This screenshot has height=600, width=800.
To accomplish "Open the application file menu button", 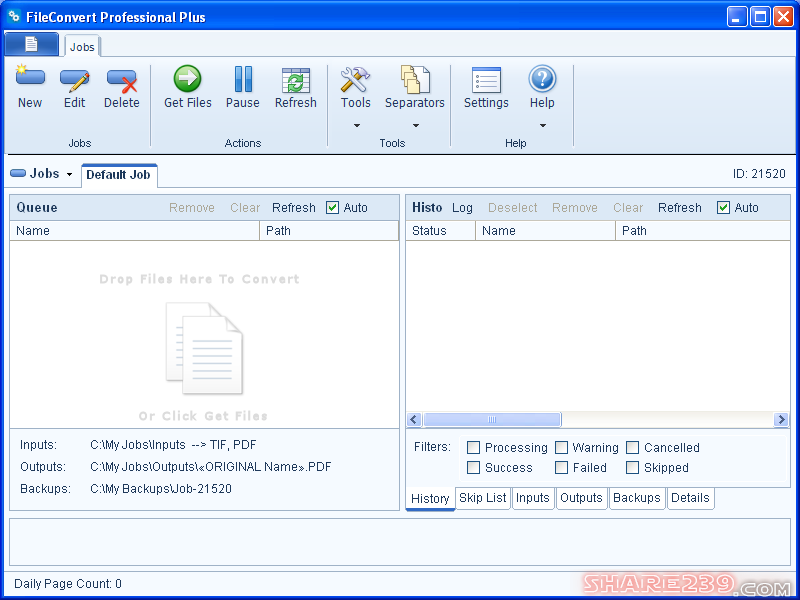I will tap(32, 44).
